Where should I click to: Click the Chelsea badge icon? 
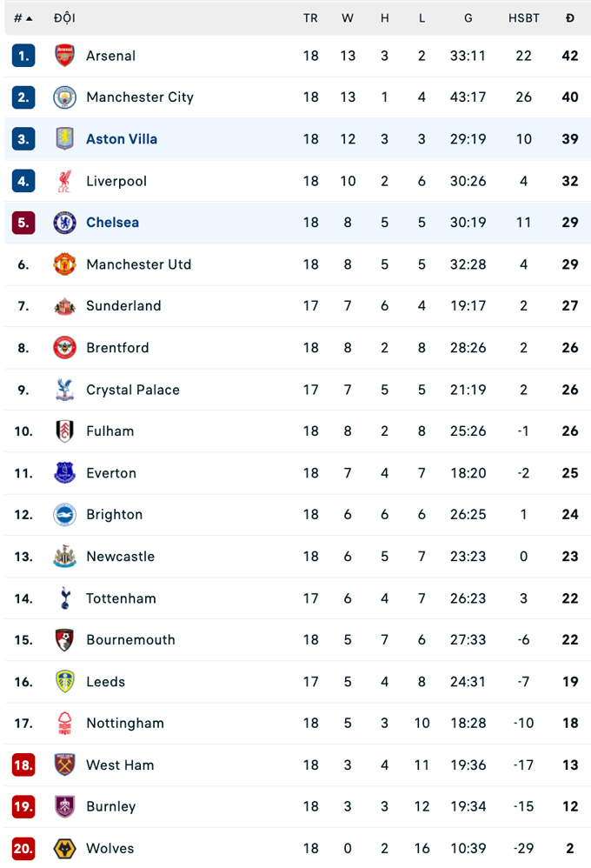[x=65, y=223]
